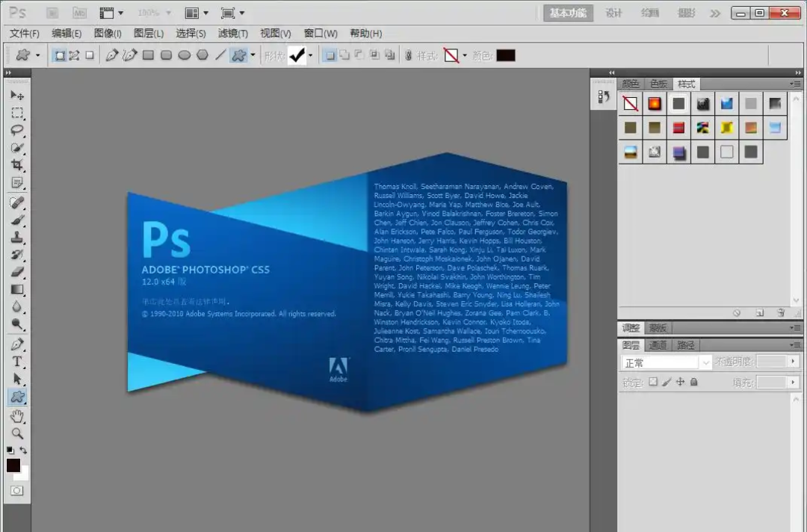Viewport: 807px width, 532px height.
Task: Select the Zoom magnifier tool
Action: 16,433
